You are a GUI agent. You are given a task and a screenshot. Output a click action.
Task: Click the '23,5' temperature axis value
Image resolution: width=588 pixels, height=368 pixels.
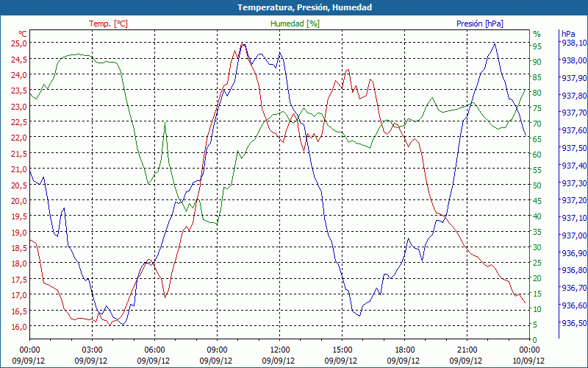pyautogui.click(x=18, y=91)
